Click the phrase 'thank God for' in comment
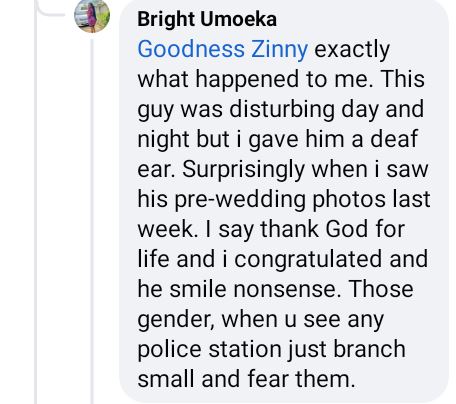Image resolution: width=456 pixels, height=404 pixels. [332, 229]
